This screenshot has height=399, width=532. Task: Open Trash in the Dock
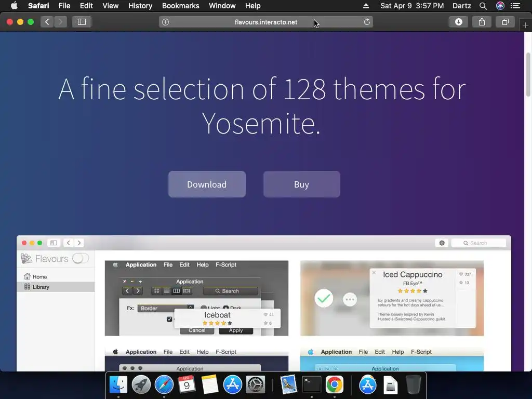[x=413, y=385]
